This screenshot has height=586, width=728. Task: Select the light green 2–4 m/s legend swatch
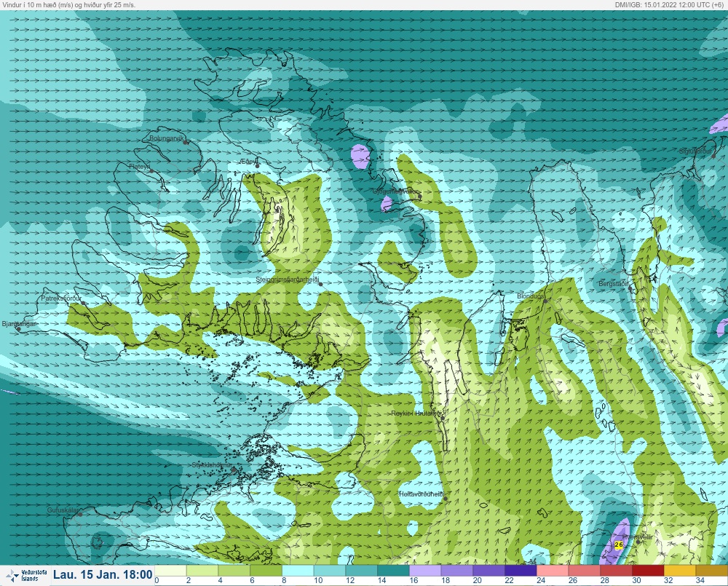coord(202,571)
